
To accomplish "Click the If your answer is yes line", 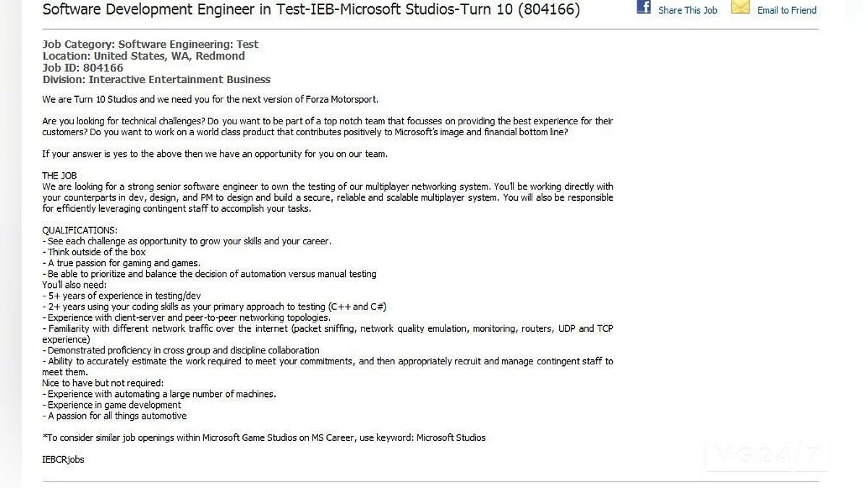I will pos(215,154).
